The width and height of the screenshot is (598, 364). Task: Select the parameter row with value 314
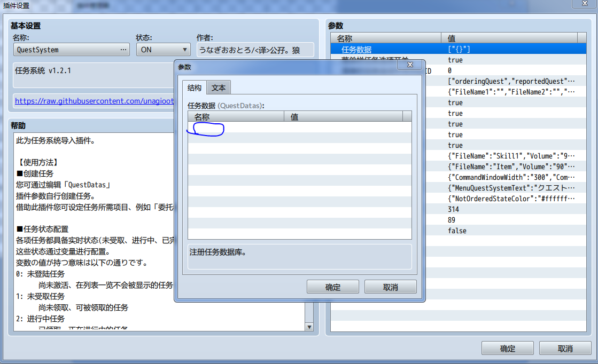point(459,209)
